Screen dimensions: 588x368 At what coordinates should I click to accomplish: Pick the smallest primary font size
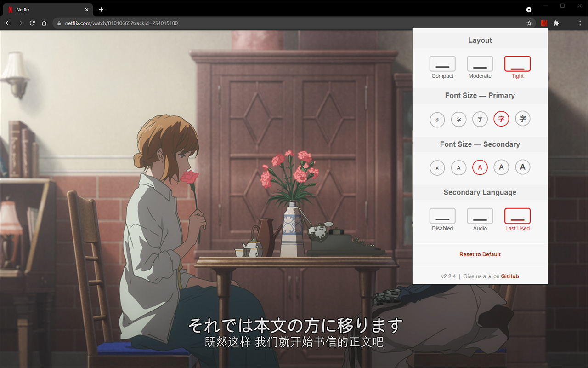[x=437, y=119]
